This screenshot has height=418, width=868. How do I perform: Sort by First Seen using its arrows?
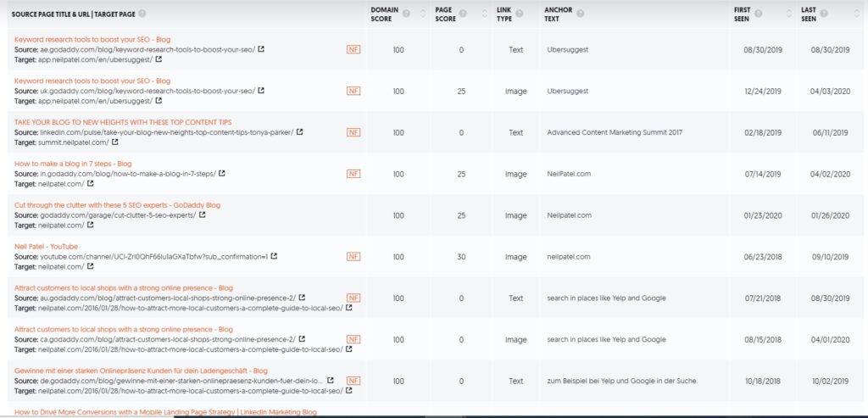(789, 14)
